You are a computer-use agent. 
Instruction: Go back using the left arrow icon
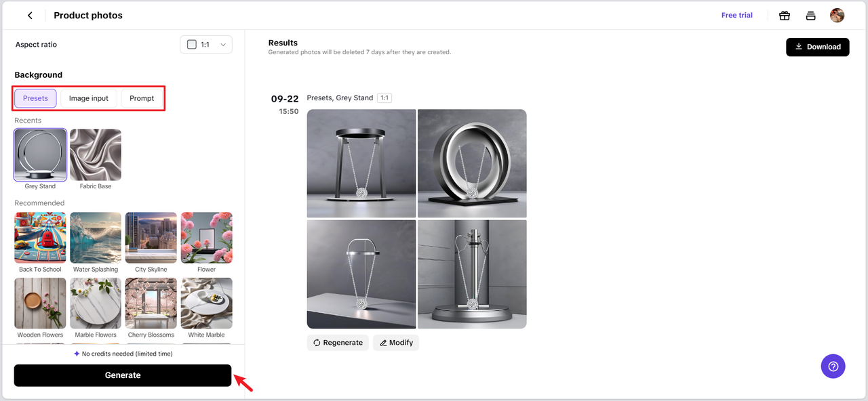pyautogui.click(x=30, y=16)
